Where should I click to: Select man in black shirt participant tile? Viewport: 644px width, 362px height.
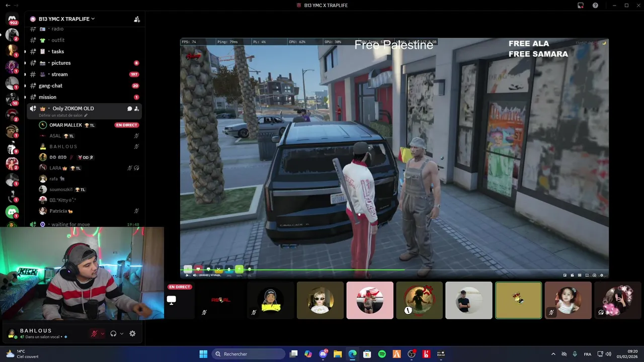469,300
